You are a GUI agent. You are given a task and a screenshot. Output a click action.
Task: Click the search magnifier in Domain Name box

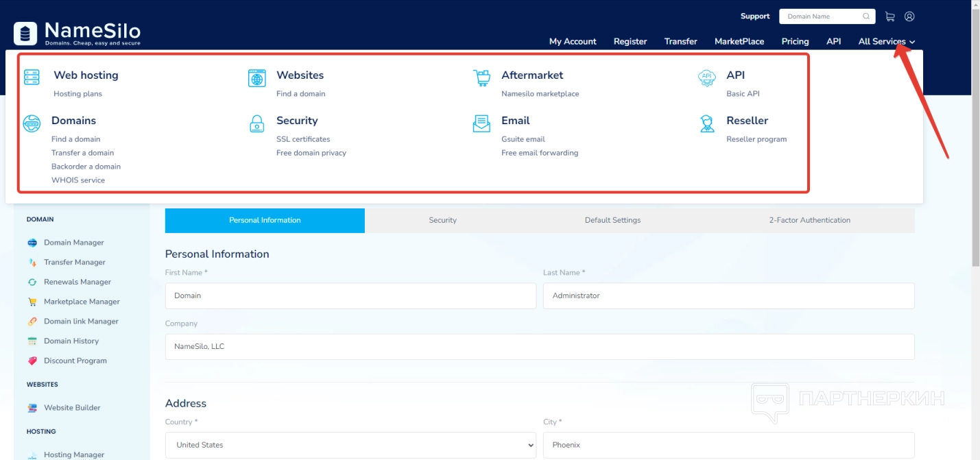pyautogui.click(x=866, y=16)
